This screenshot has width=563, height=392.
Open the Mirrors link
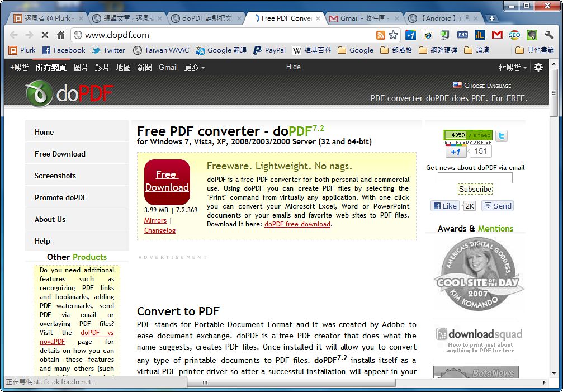coord(155,220)
